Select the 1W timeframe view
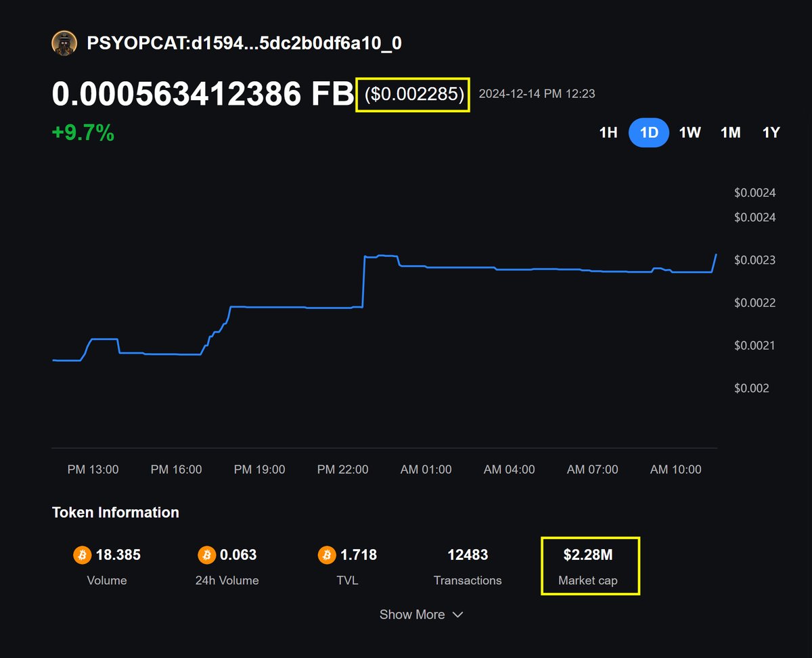This screenshot has height=658, width=812. (689, 133)
